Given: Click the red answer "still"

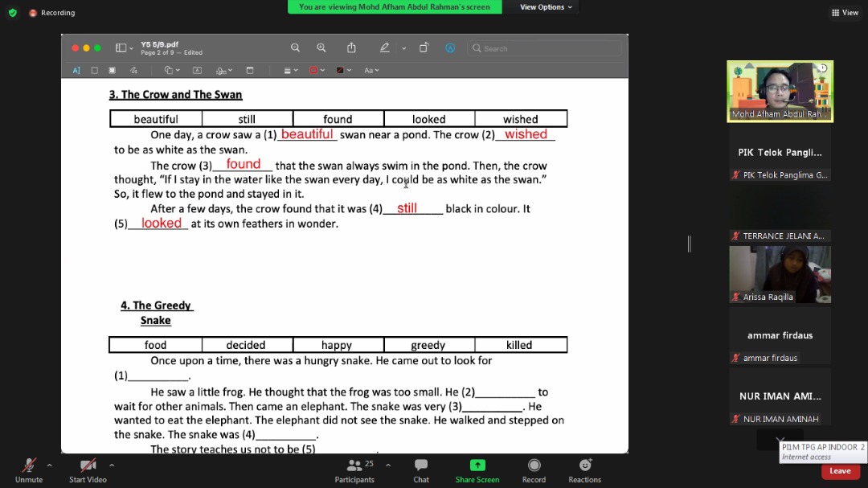Looking at the screenshot, I should pos(407,208).
